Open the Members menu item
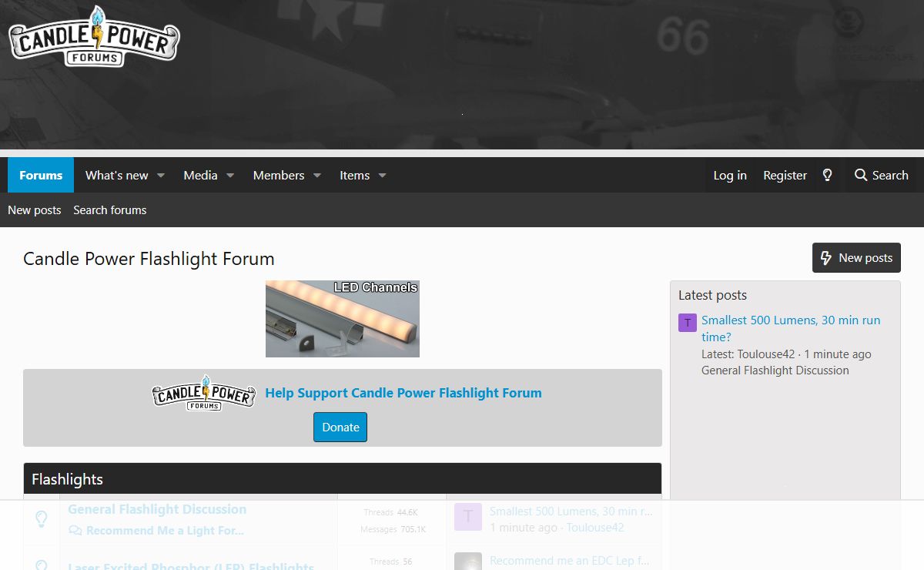Screen dimensions: 924x570 pos(279,176)
